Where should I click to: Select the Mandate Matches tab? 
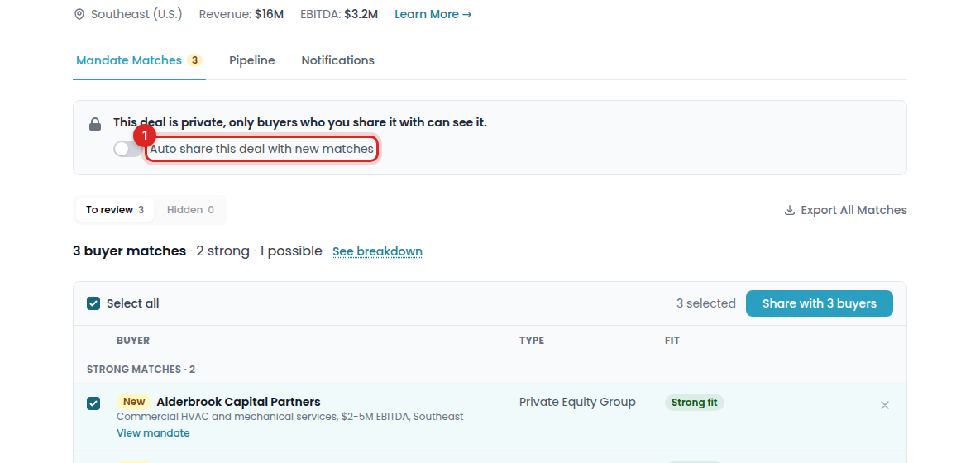(x=139, y=60)
